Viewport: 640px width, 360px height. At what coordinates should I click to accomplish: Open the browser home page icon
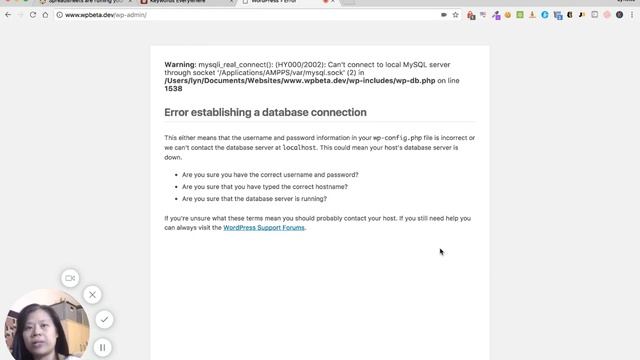click(45, 15)
